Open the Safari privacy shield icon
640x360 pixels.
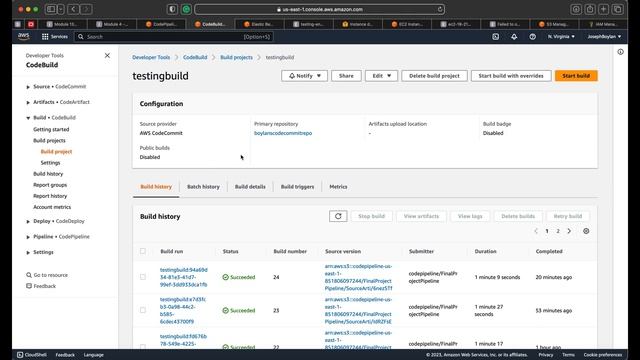click(x=172, y=9)
